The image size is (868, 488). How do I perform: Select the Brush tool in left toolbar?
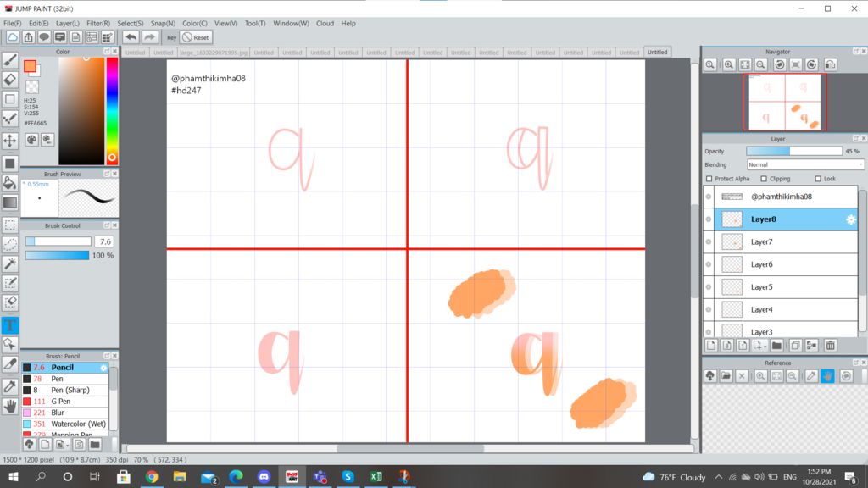[x=10, y=59]
